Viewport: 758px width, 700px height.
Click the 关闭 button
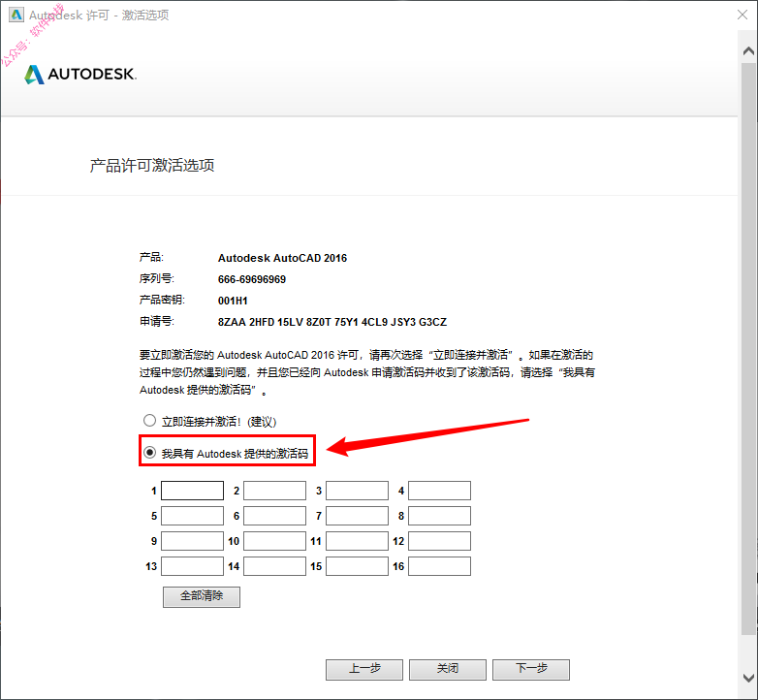click(x=448, y=670)
